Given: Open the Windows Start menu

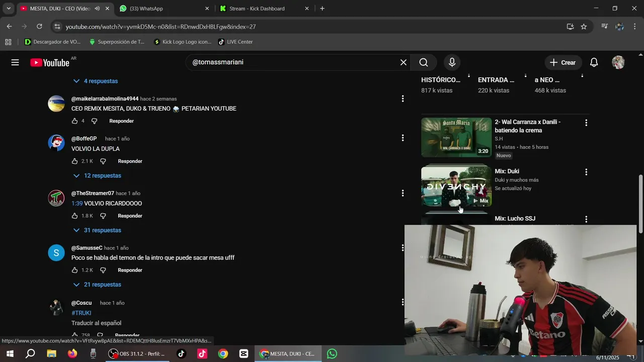Looking at the screenshot, I should pyautogui.click(x=10, y=353).
